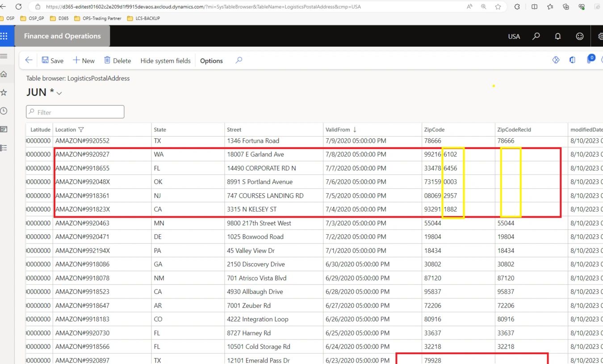Open the app launcher waffle icon

[4, 36]
